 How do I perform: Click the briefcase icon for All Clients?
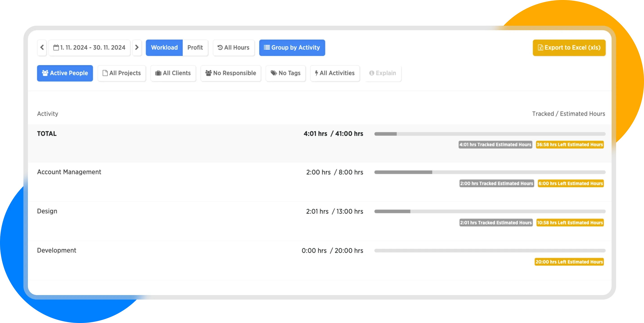click(158, 73)
